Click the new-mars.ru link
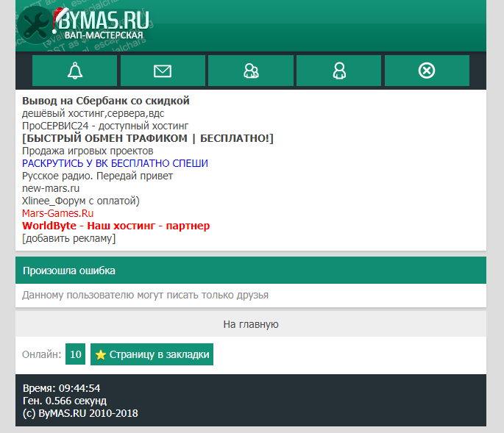The width and height of the screenshot is (504, 433). point(51,188)
